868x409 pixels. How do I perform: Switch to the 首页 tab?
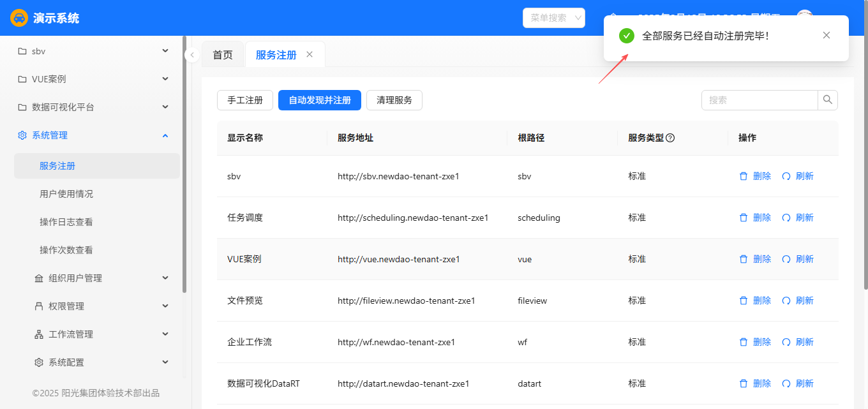(223, 55)
